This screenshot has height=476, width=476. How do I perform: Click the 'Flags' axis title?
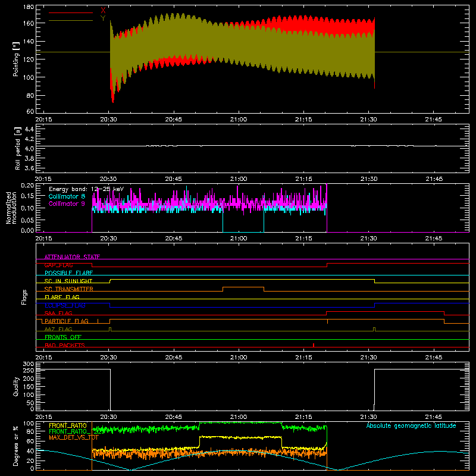(24, 297)
